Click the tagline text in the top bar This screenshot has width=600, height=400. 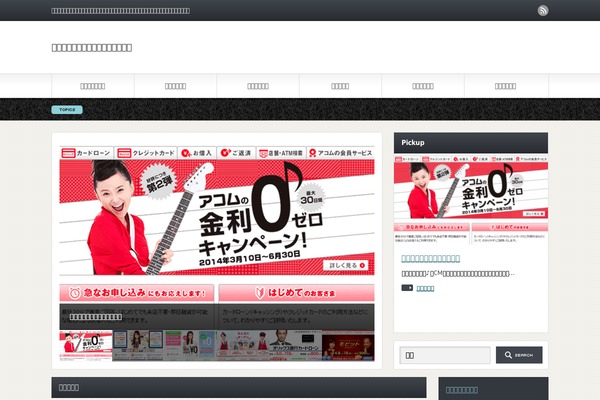121,11
